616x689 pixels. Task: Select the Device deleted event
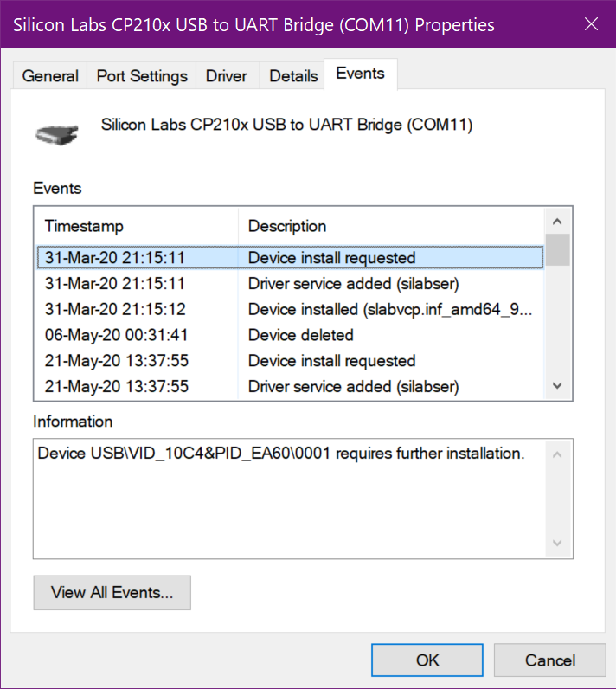click(x=290, y=335)
